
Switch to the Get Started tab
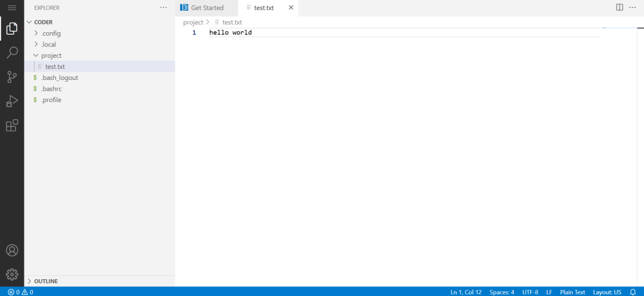coord(206,8)
